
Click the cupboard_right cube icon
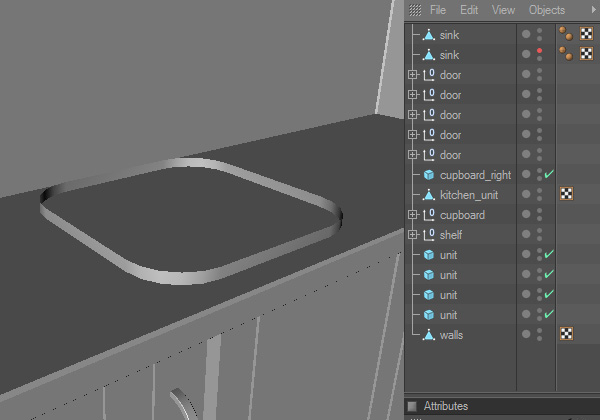[x=429, y=175]
